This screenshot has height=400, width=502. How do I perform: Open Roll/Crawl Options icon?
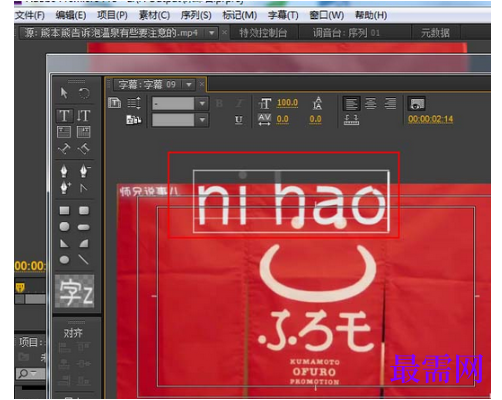pyautogui.click(x=134, y=103)
